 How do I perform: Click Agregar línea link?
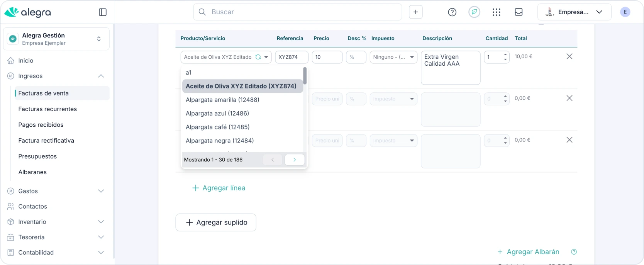point(219,188)
